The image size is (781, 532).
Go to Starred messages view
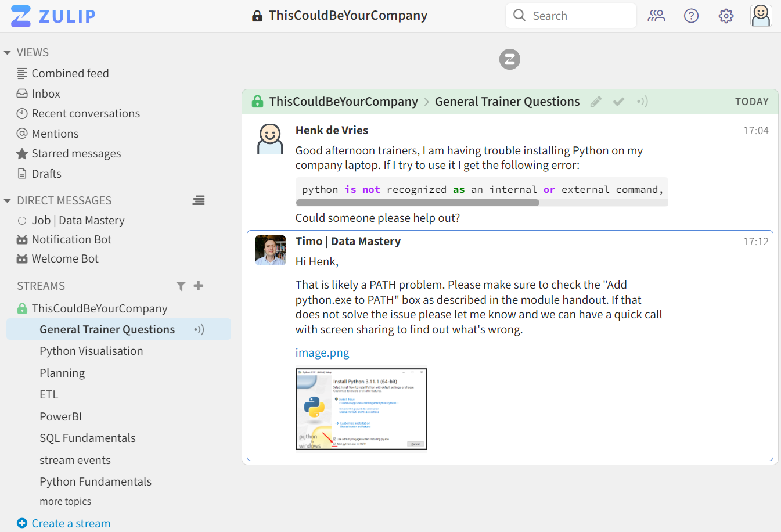pyautogui.click(x=76, y=153)
